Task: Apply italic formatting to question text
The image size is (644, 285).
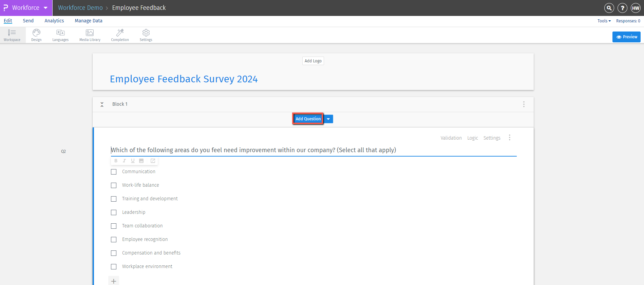Action: tap(124, 161)
